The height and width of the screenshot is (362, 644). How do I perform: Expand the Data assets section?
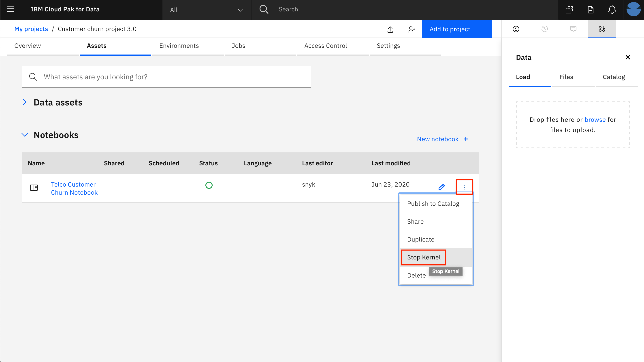point(24,102)
